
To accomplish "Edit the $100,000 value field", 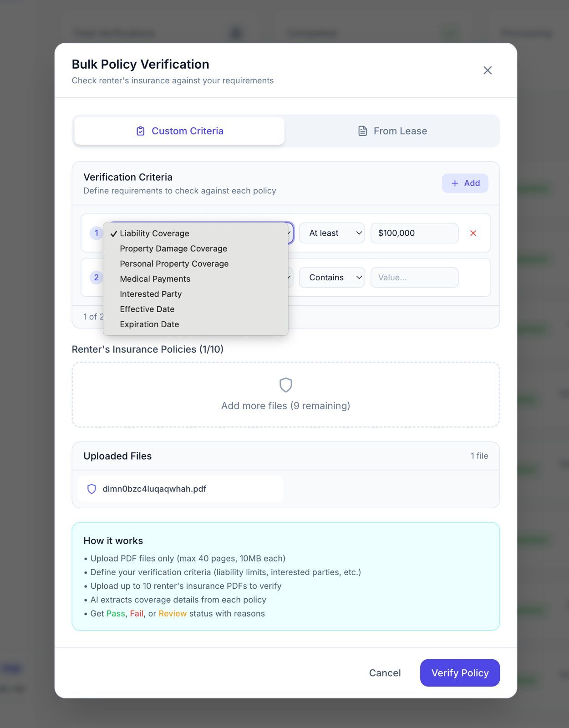I will 414,233.
